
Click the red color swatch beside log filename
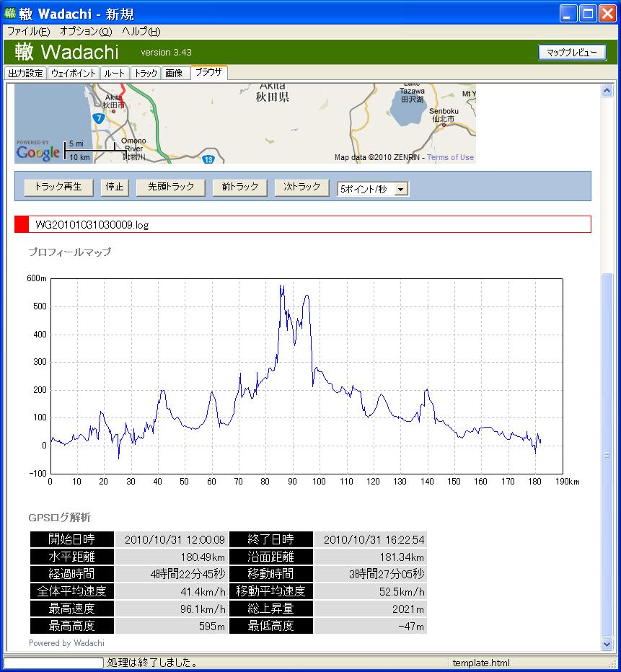coord(22,224)
